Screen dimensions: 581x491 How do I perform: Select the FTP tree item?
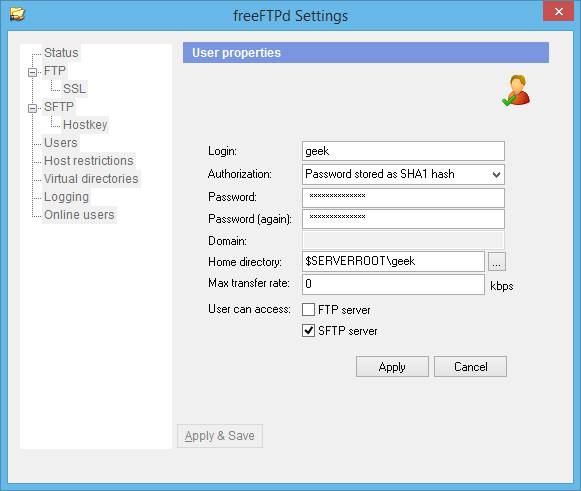click(54, 70)
